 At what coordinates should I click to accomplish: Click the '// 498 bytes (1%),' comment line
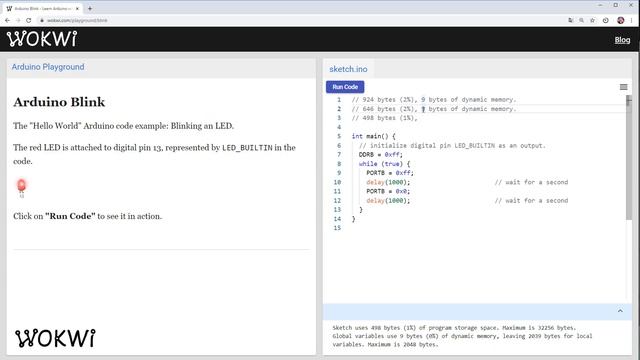(384, 118)
